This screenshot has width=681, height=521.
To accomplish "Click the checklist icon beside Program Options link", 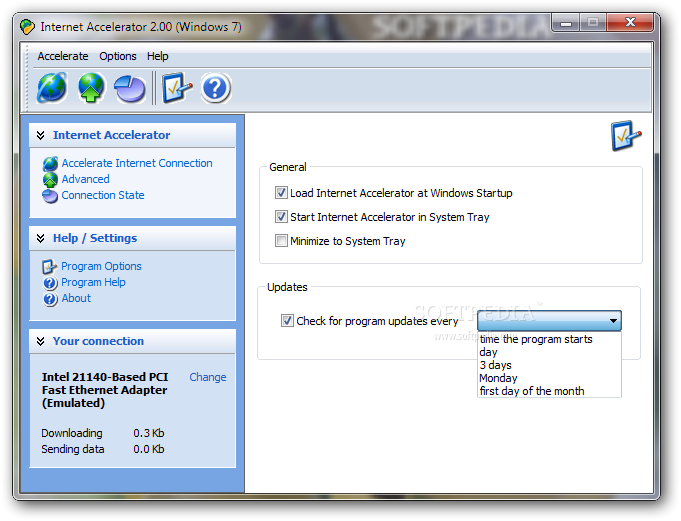I will click(50, 267).
